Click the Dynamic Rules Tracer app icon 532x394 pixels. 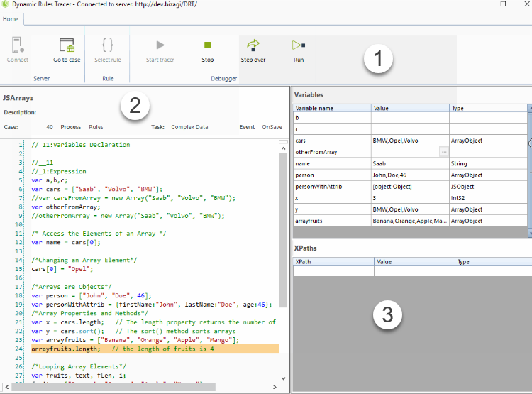[5, 4]
